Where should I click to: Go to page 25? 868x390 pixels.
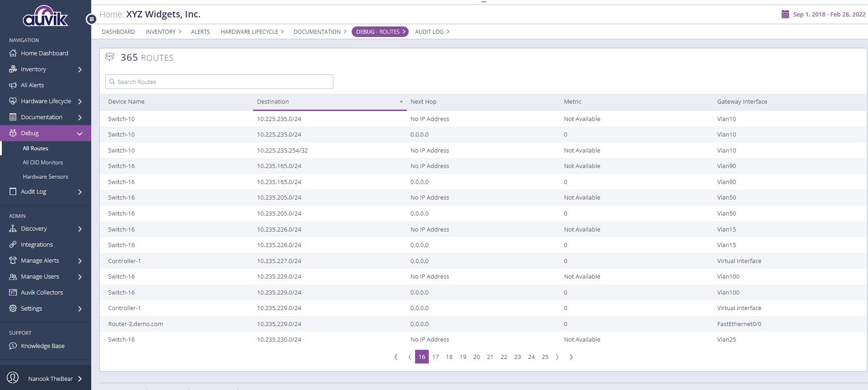pyautogui.click(x=545, y=357)
